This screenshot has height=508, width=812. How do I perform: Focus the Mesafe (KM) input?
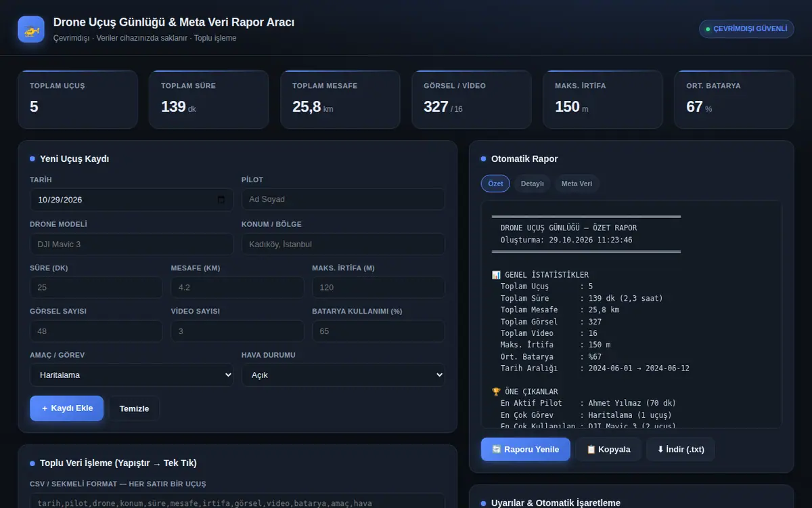[238, 287]
